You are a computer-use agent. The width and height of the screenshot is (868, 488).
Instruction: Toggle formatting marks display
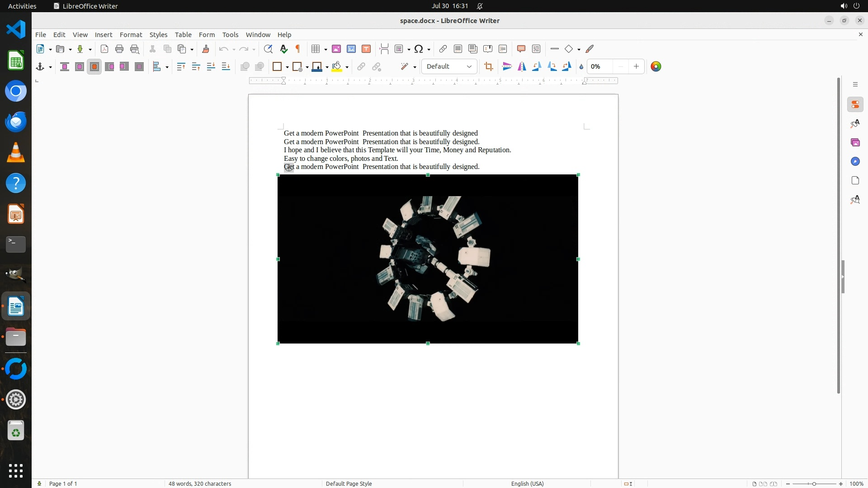click(x=298, y=49)
